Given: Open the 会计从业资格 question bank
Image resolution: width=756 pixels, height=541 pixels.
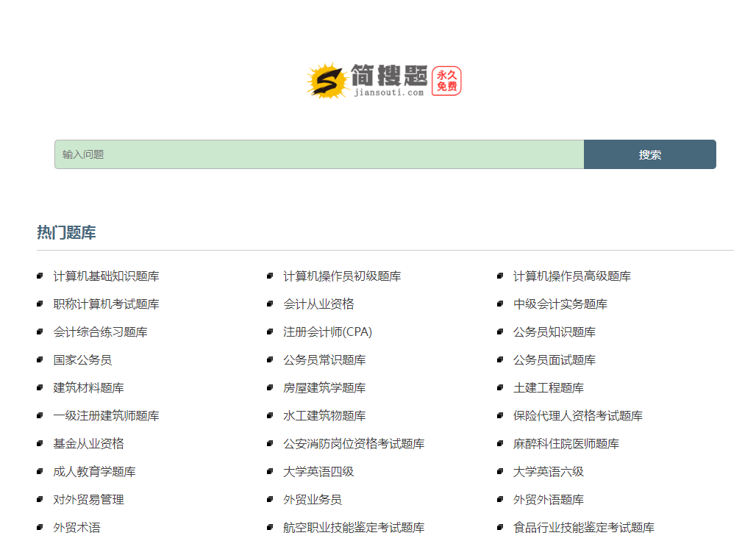Looking at the screenshot, I should tap(318, 304).
